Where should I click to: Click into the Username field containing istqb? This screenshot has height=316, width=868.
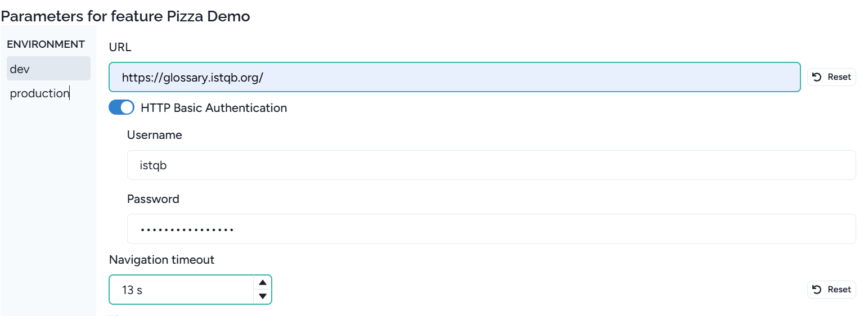(491, 165)
